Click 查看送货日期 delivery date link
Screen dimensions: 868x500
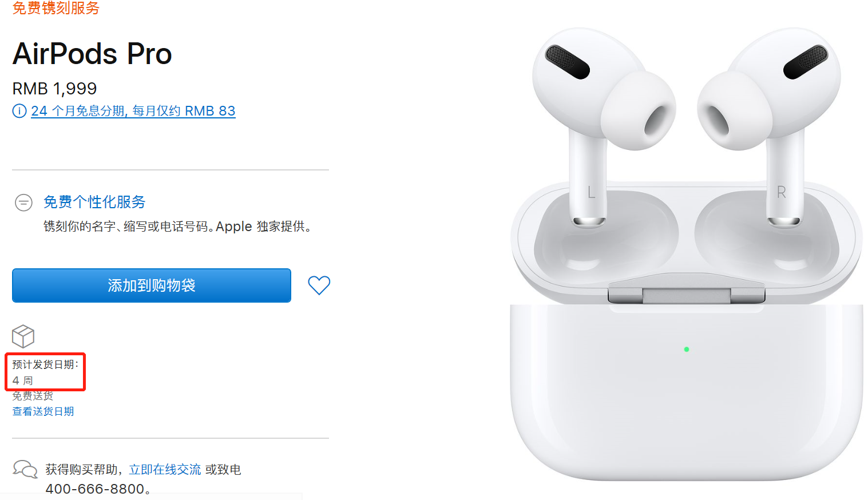[x=43, y=411]
